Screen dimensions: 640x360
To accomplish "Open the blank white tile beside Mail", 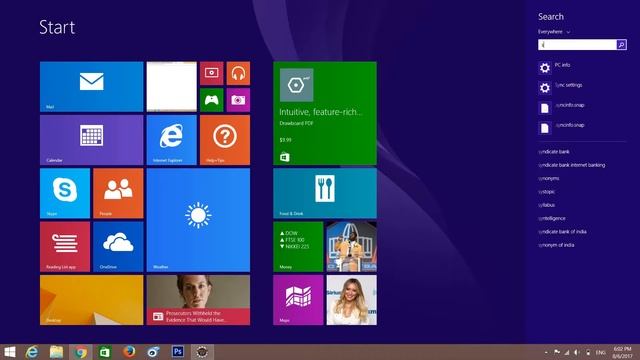I will [x=171, y=87].
